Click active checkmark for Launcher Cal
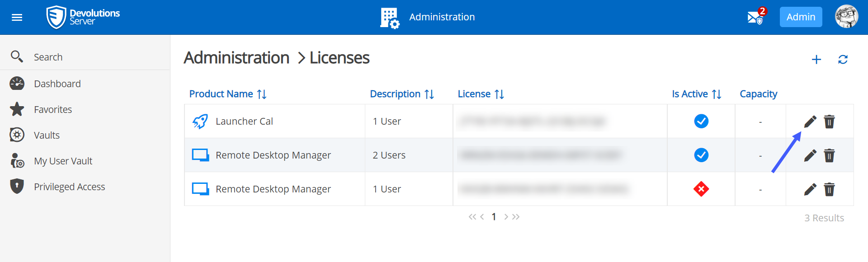This screenshot has width=868, height=262. tap(701, 121)
